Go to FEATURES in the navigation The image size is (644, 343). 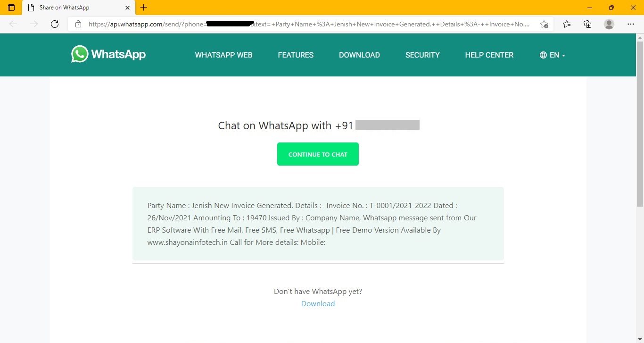tap(296, 55)
